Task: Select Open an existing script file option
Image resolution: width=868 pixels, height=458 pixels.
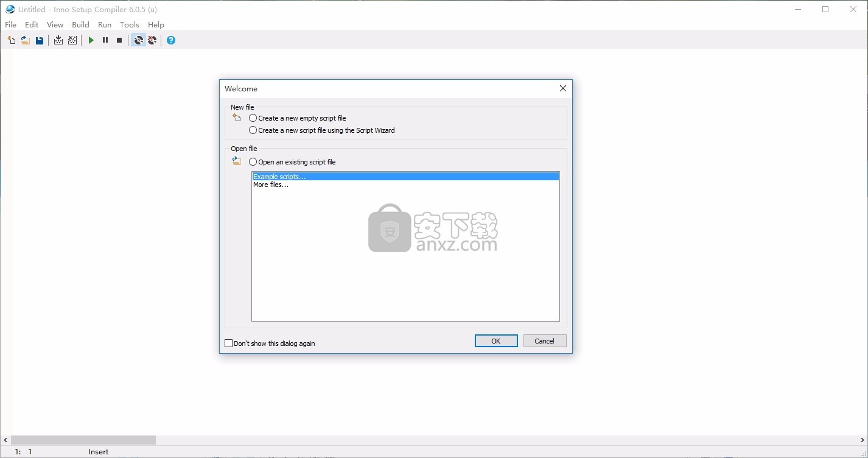Action: tap(293, 162)
